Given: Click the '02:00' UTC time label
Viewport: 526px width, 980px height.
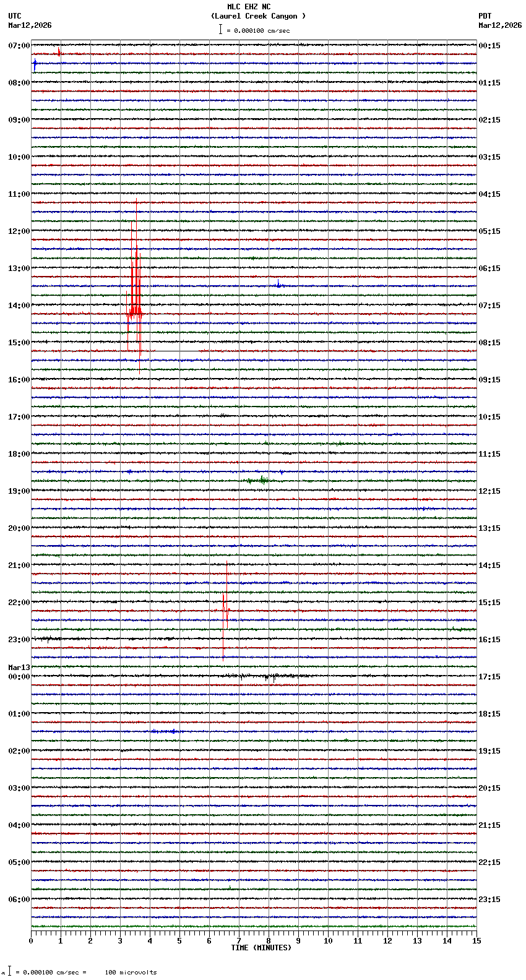Looking at the screenshot, I should pos(19,751).
